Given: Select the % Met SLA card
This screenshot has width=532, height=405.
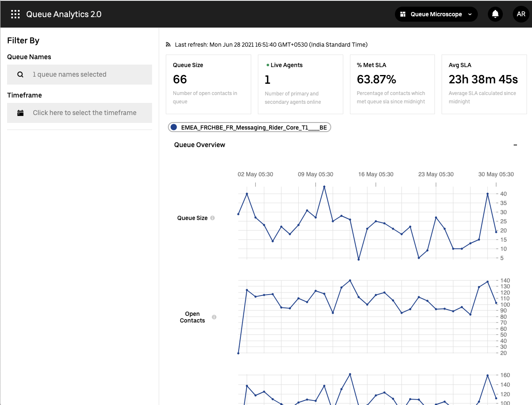Looking at the screenshot, I should click(x=392, y=84).
